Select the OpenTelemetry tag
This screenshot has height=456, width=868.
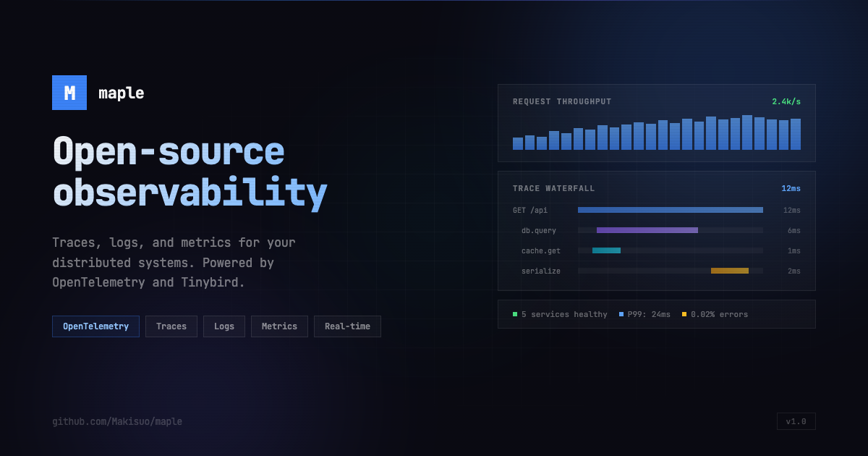click(x=95, y=326)
